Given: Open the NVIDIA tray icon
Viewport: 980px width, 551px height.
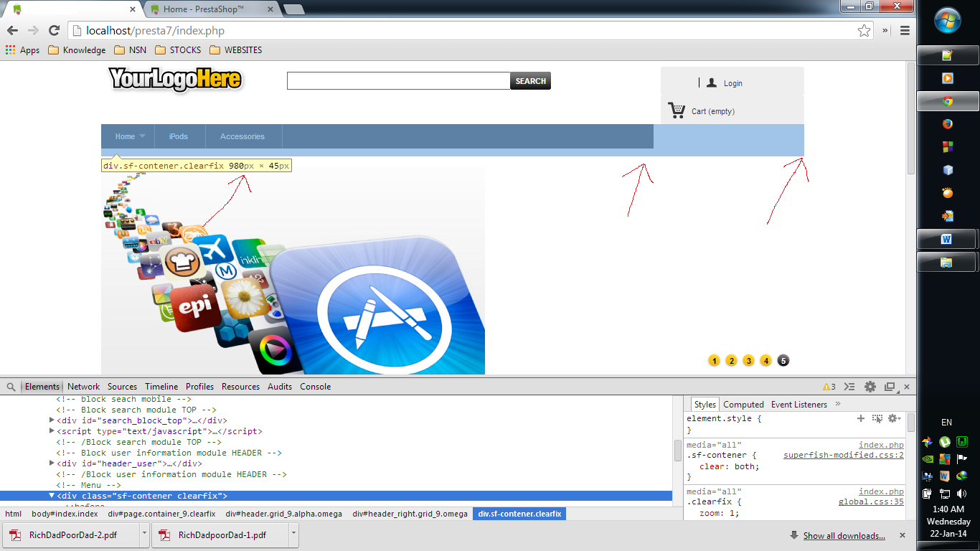Looking at the screenshot, I should coord(928,458).
